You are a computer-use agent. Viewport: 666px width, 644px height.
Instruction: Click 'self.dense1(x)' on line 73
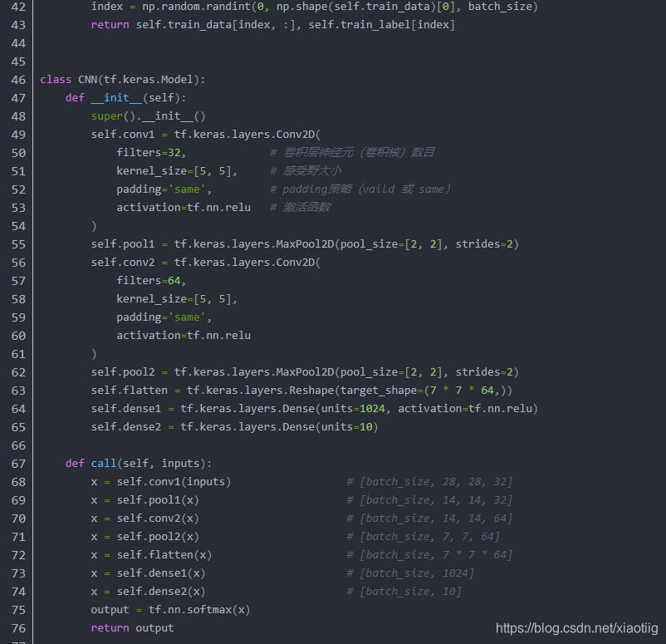click(x=161, y=573)
